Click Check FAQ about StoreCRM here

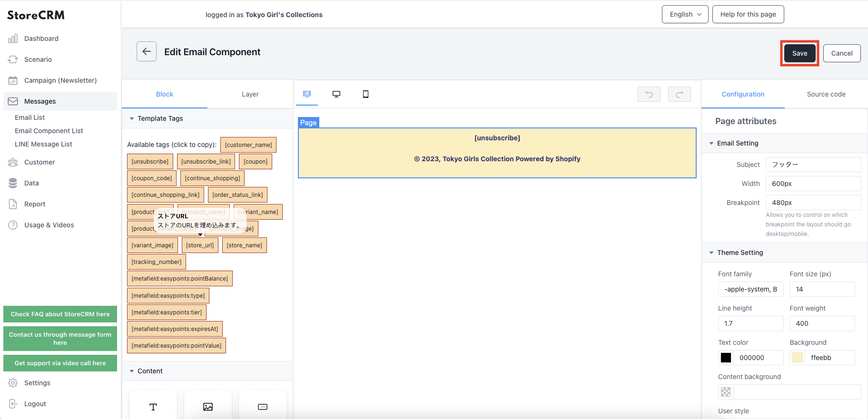[x=60, y=314]
